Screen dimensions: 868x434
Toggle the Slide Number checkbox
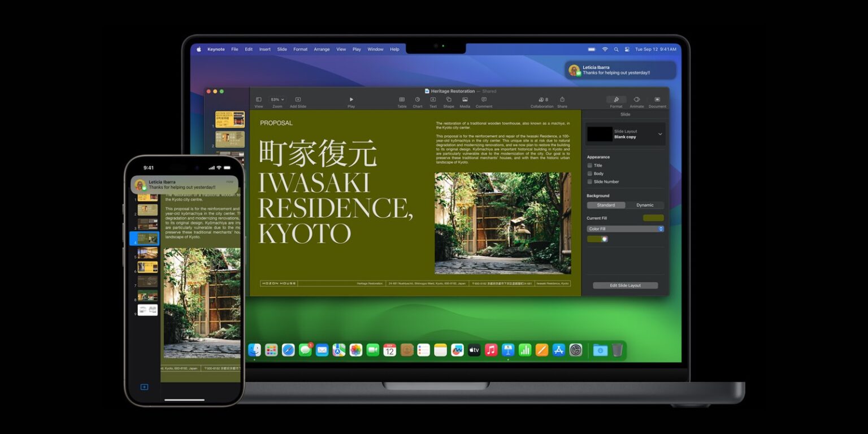coord(590,181)
